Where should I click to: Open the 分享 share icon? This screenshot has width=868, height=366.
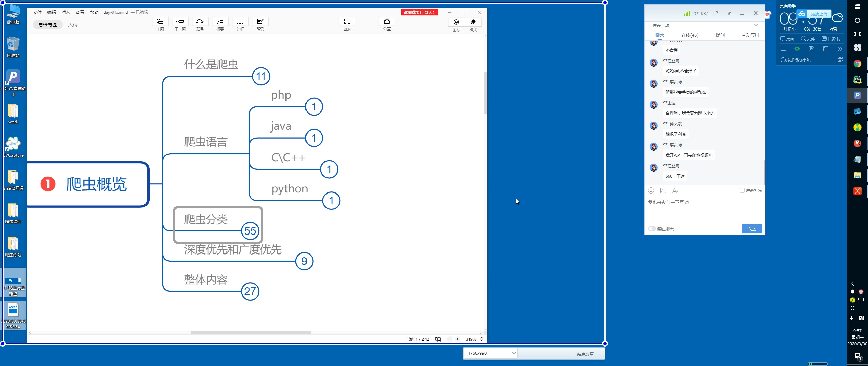point(387,22)
